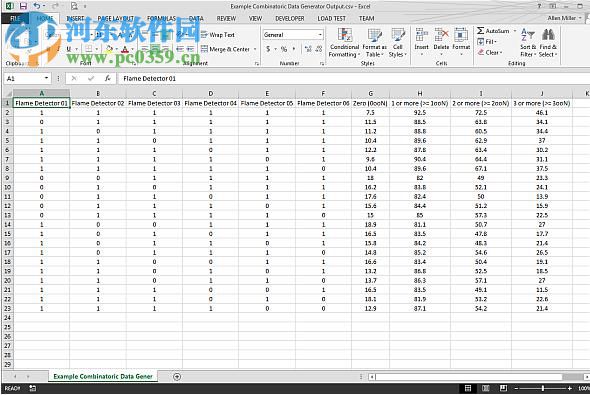Image resolution: width=590 pixels, height=395 pixels.
Task: Apply Accounting dollar number format
Action: [x=268, y=49]
